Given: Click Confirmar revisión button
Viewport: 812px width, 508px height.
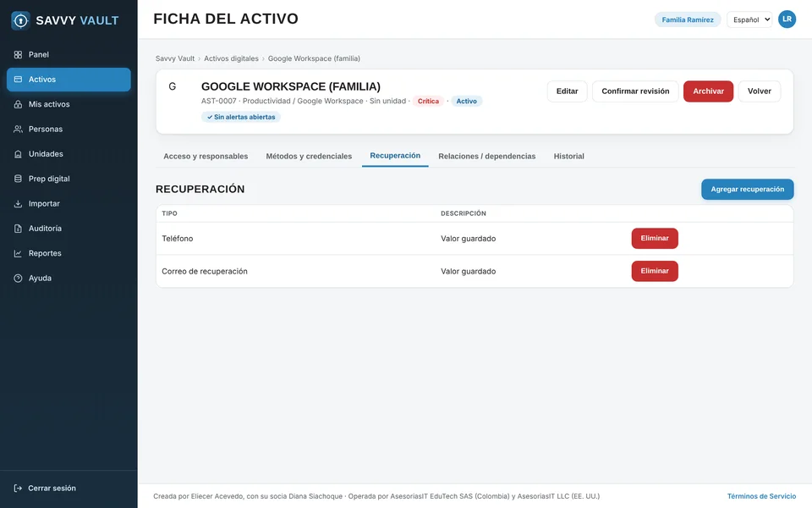Looking at the screenshot, I should [x=635, y=91].
